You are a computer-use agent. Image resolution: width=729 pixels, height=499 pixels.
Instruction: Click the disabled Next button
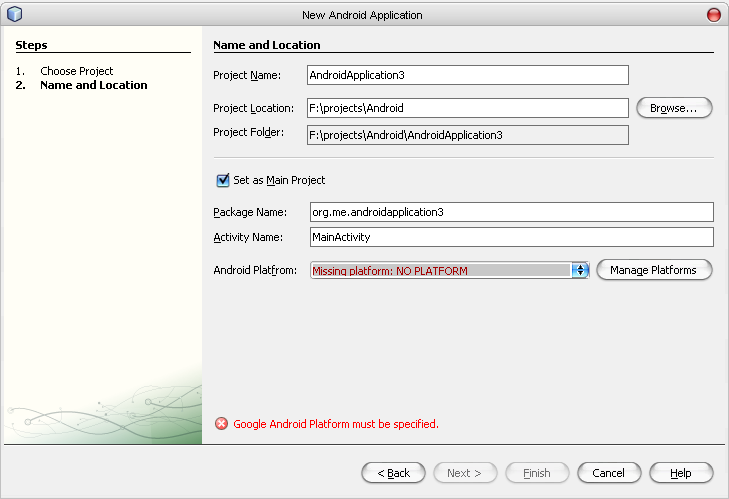465,473
